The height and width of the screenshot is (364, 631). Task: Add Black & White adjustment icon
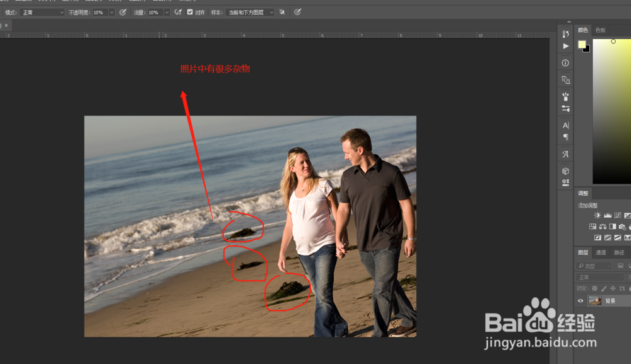[613, 226]
